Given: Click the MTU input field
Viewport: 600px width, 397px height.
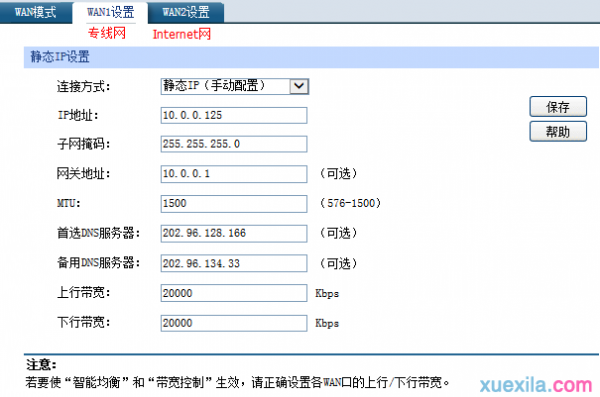Looking at the screenshot, I should pos(234,203).
